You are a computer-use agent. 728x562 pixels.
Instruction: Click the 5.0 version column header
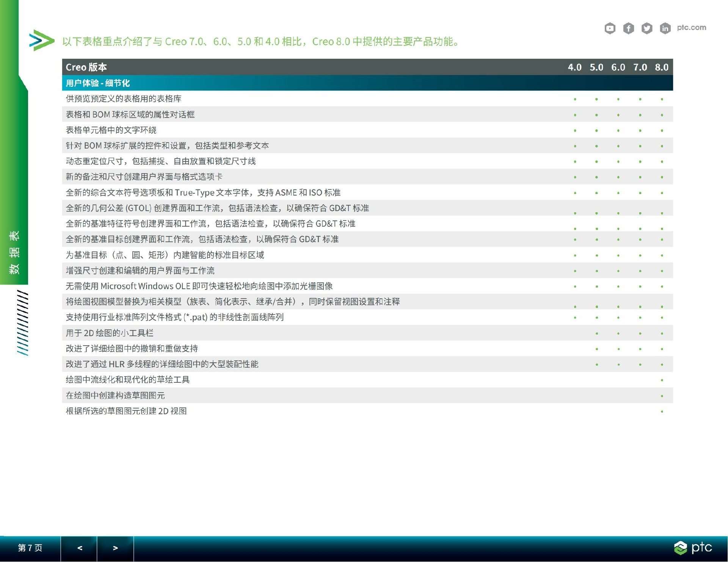(596, 67)
